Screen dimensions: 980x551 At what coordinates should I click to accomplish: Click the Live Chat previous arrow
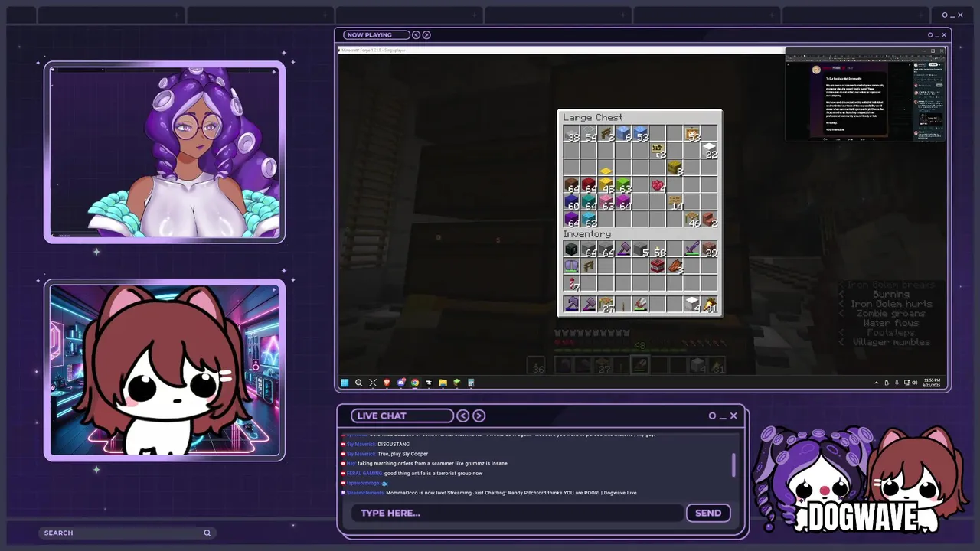463,416
